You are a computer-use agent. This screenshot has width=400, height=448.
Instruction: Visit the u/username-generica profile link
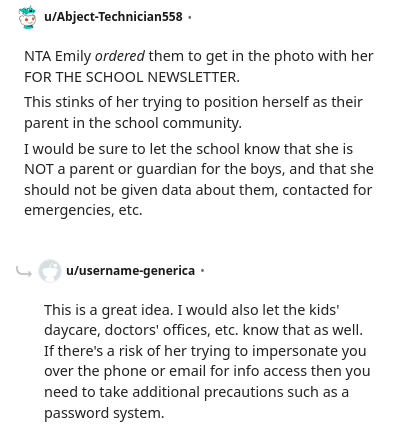tap(130, 271)
